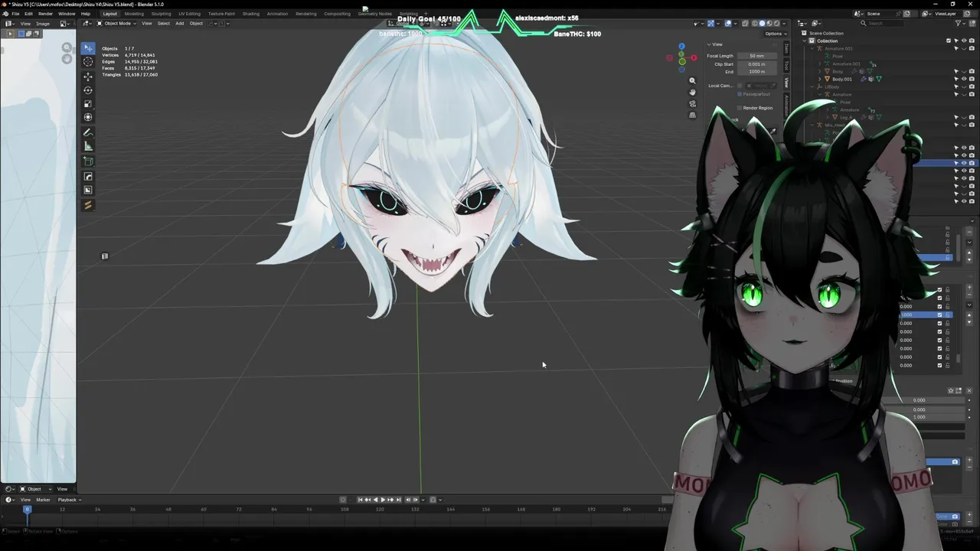This screenshot has width=980, height=551.
Task: Open the viewport Options dropdown
Action: [x=775, y=34]
